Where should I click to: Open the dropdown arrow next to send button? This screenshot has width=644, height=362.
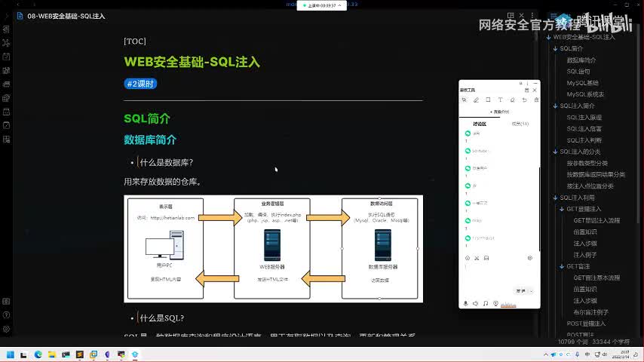[x=531, y=291]
